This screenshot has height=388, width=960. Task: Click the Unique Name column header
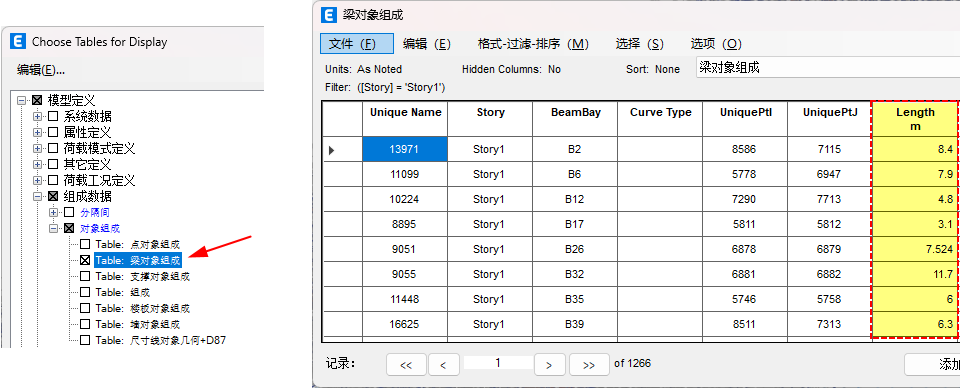pos(405,118)
